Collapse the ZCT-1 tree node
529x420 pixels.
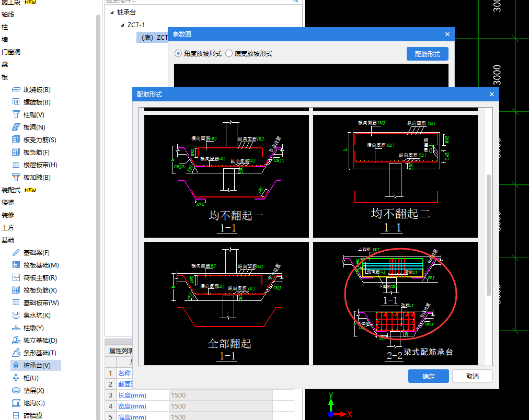[122, 25]
